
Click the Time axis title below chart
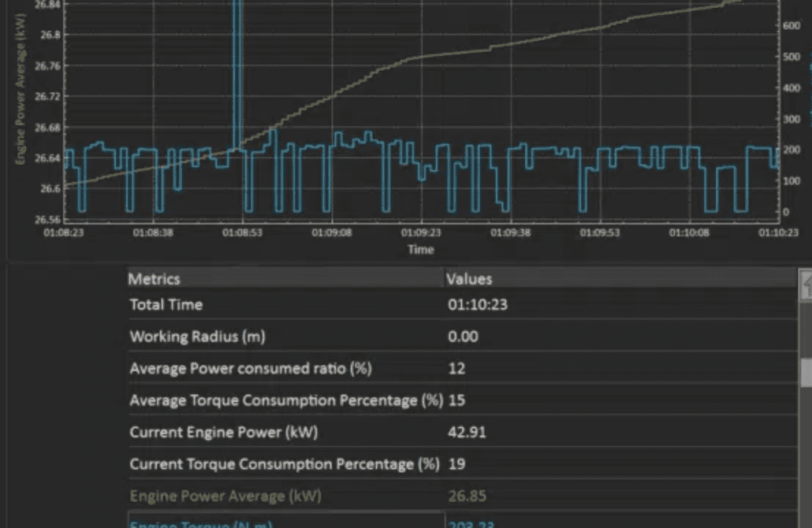point(420,250)
